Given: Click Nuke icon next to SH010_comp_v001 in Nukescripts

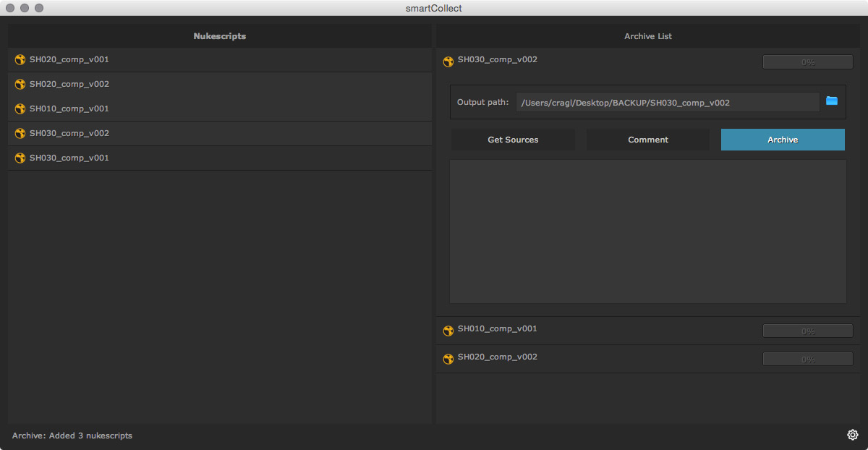Looking at the screenshot, I should click(x=20, y=109).
